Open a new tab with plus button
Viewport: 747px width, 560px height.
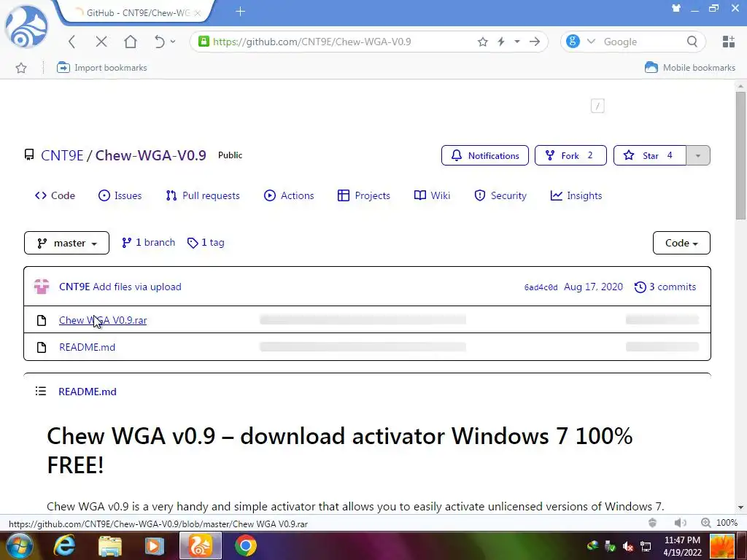tap(241, 12)
